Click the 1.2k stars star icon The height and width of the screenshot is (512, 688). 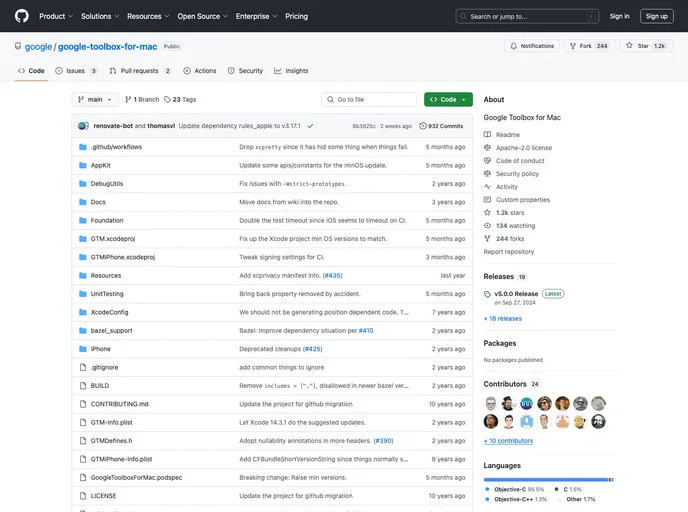click(x=487, y=213)
